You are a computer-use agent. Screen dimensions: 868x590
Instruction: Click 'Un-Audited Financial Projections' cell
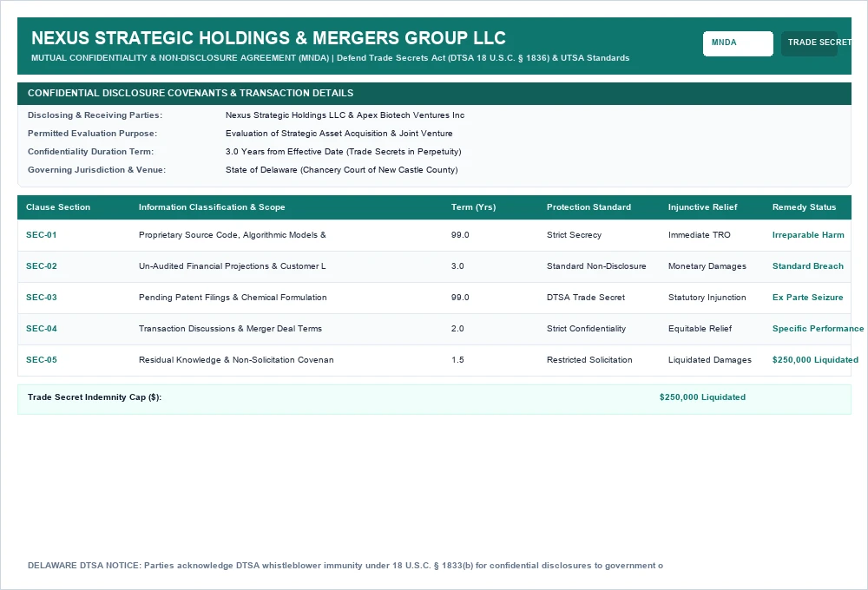pos(233,266)
